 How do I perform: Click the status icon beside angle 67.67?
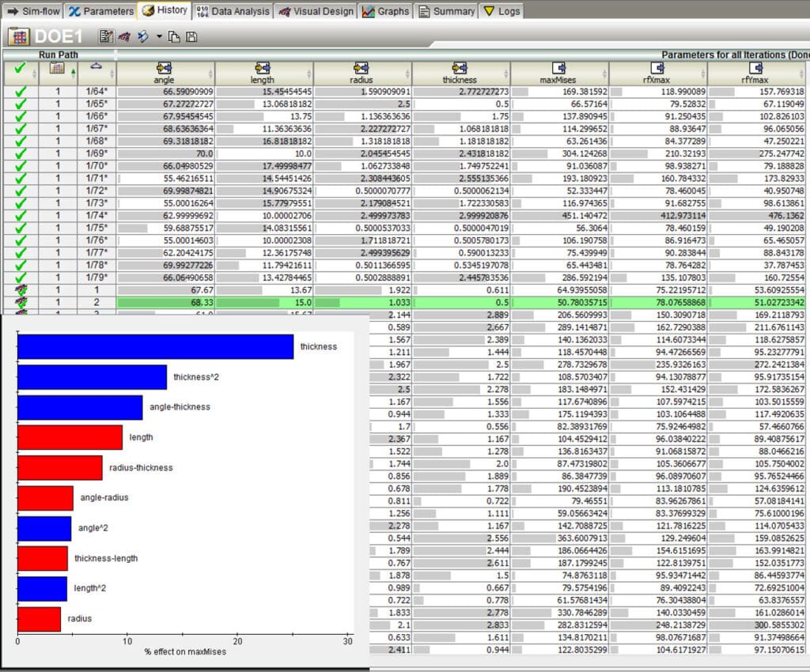(21, 290)
